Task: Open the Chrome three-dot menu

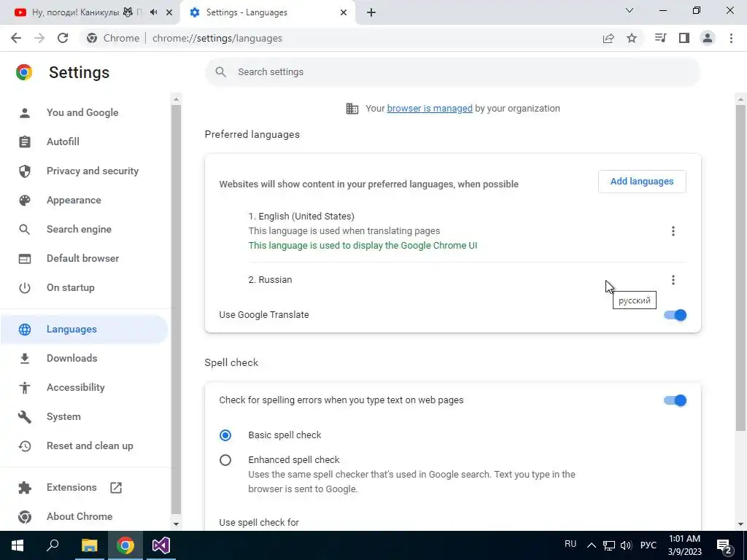Action: (731, 38)
